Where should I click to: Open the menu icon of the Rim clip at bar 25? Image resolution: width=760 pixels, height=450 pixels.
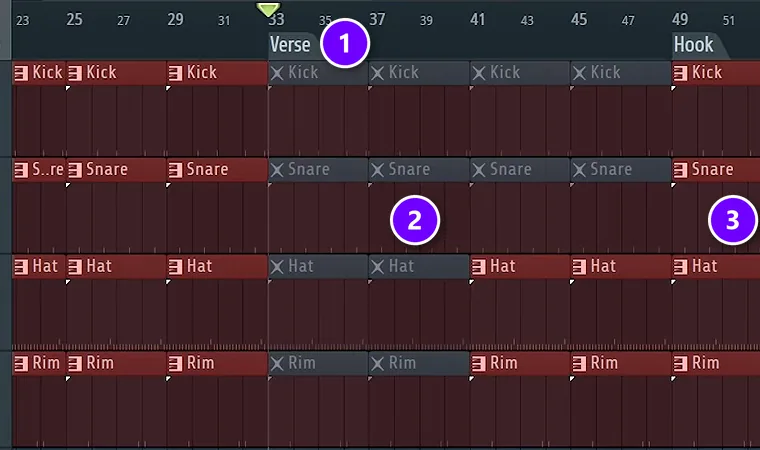[x=75, y=364]
